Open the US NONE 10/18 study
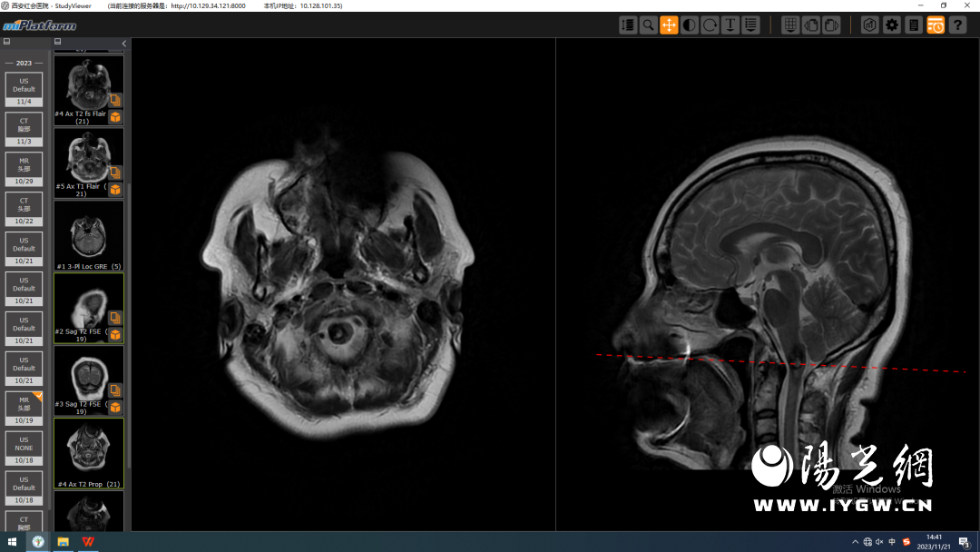 click(24, 448)
